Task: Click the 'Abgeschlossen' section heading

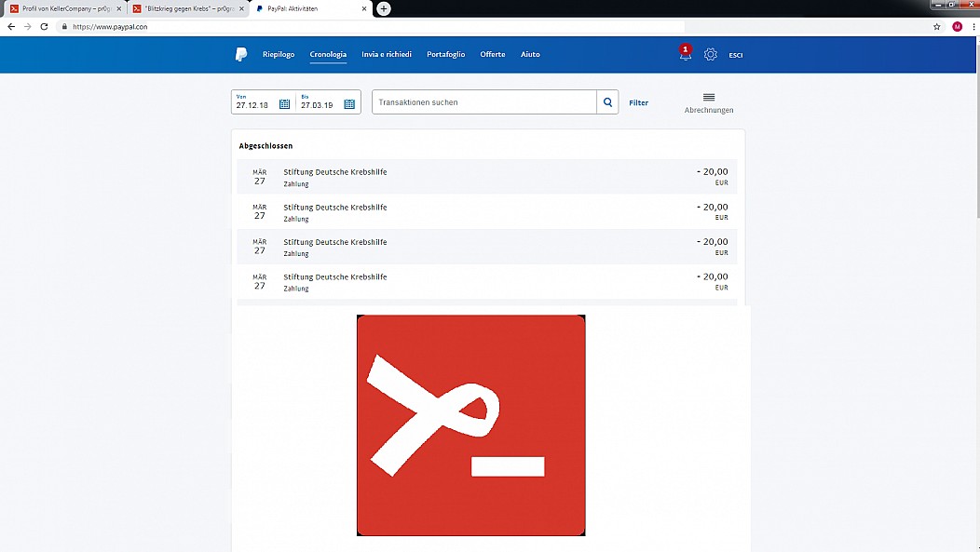Action: 265,145
